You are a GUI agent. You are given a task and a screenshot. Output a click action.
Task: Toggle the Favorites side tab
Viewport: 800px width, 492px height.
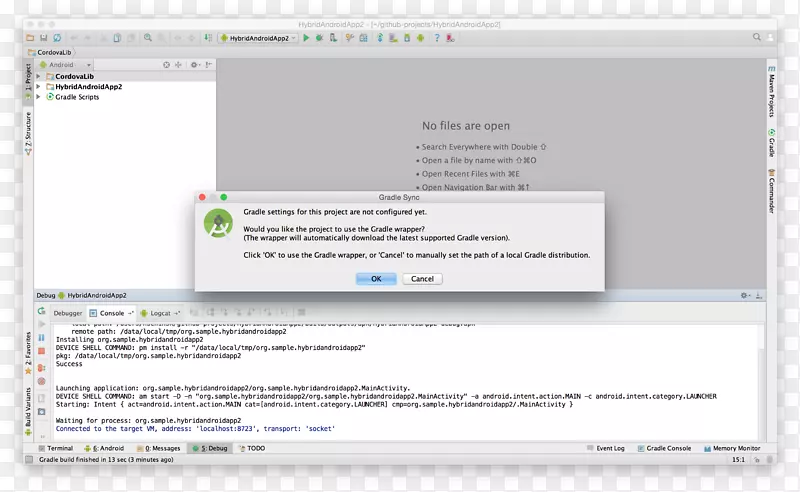28,353
